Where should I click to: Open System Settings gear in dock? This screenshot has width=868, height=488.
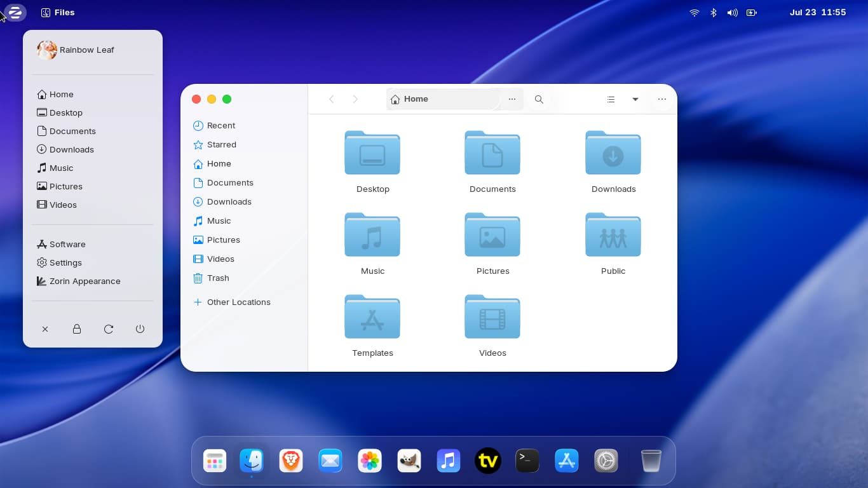pos(606,461)
